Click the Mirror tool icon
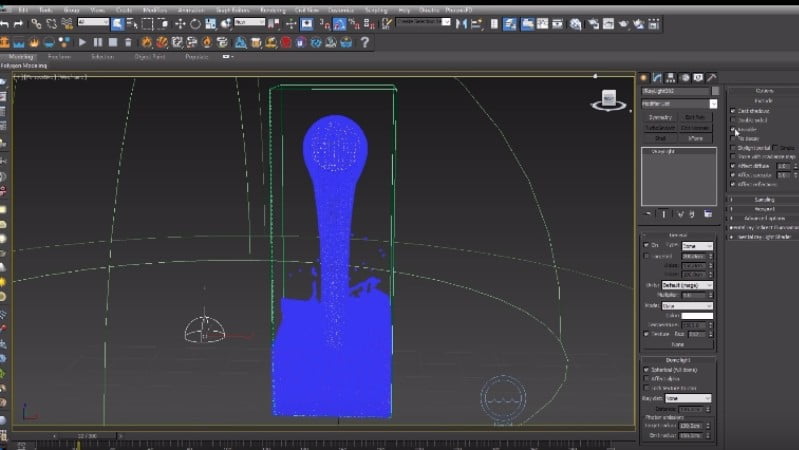 [x=461, y=23]
